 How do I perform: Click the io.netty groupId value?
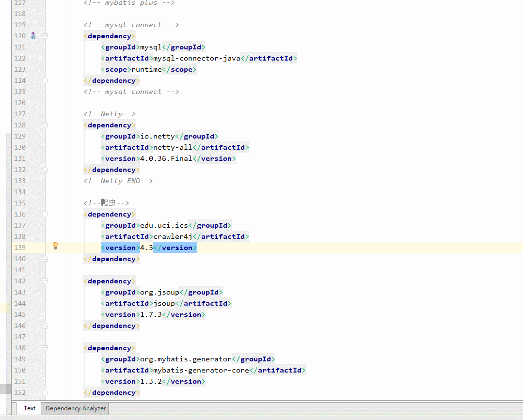click(158, 136)
